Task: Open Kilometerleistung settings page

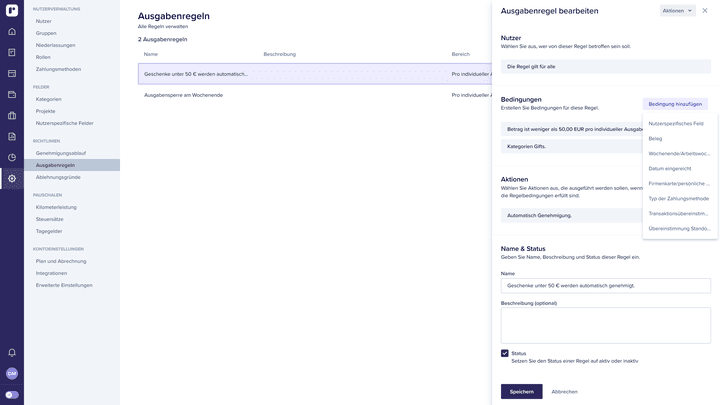Action: [56, 207]
